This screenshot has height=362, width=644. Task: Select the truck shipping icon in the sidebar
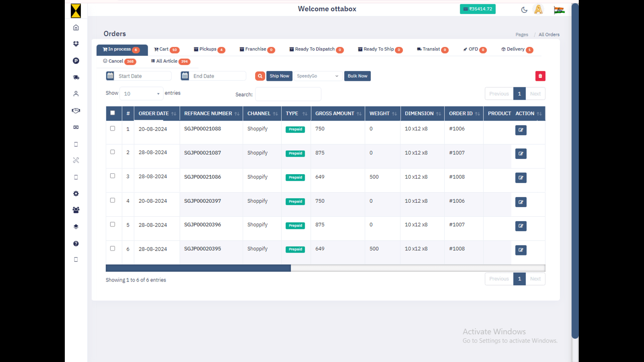(x=76, y=77)
